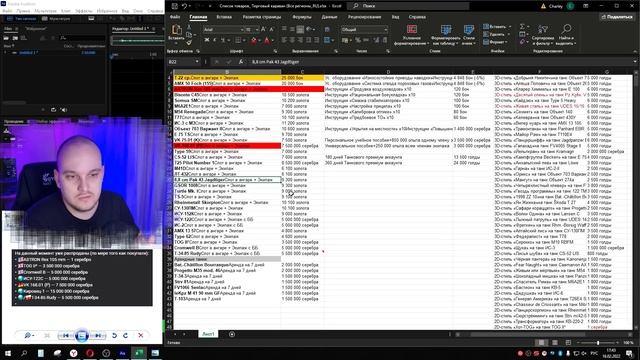Click the accounting number format icon

[x=345, y=40]
